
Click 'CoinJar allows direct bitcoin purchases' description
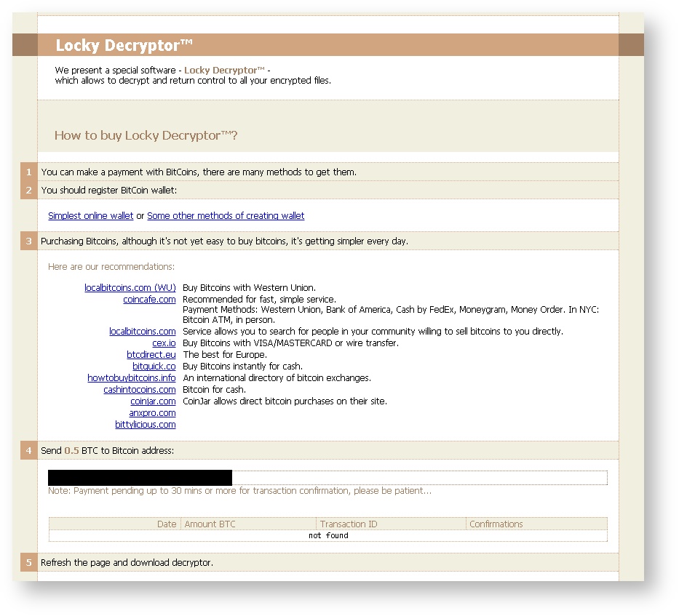click(x=285, y=401)
